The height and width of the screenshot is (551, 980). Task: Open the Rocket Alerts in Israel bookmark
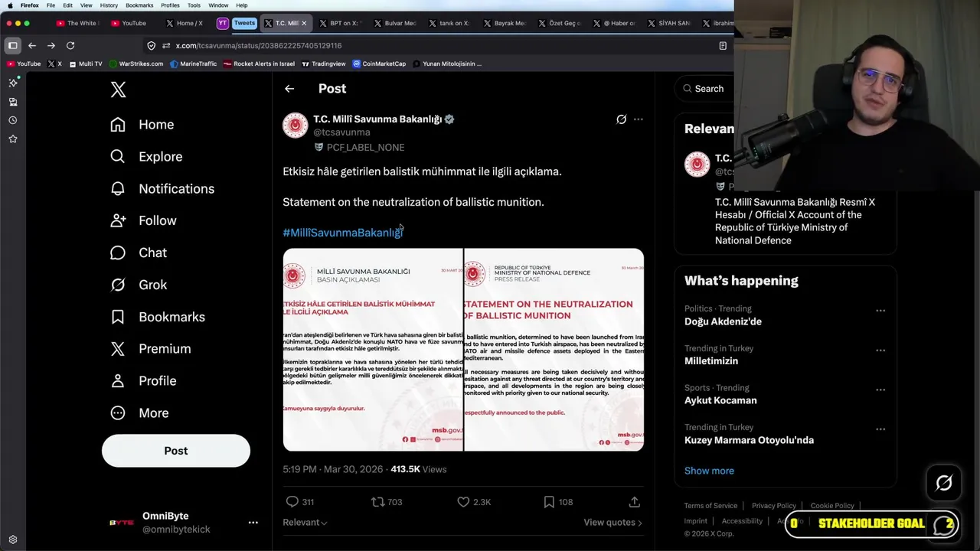tap(259, 64)
